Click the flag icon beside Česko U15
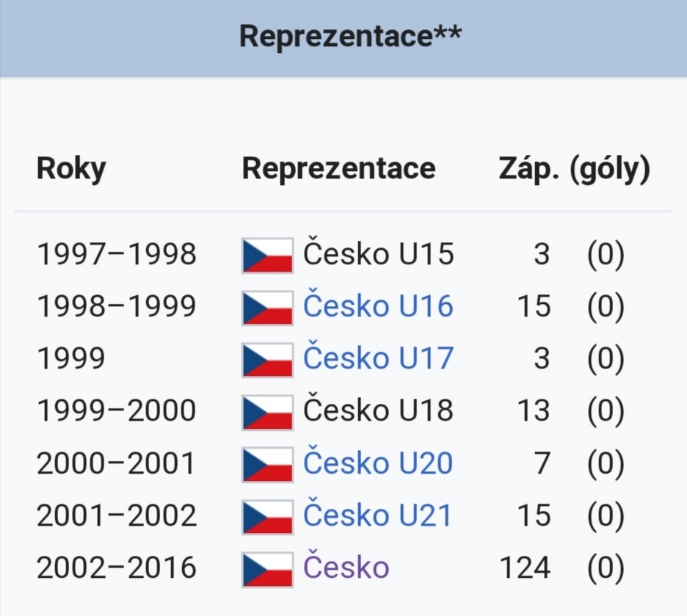 click(267, 256)
